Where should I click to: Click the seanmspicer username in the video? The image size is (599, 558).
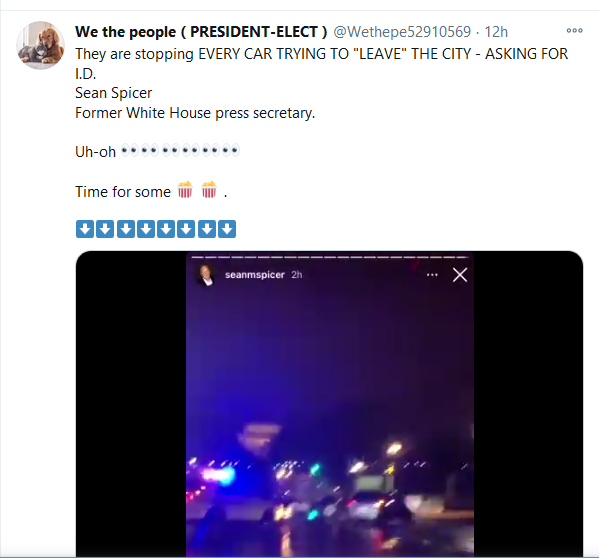pos(254,275)
